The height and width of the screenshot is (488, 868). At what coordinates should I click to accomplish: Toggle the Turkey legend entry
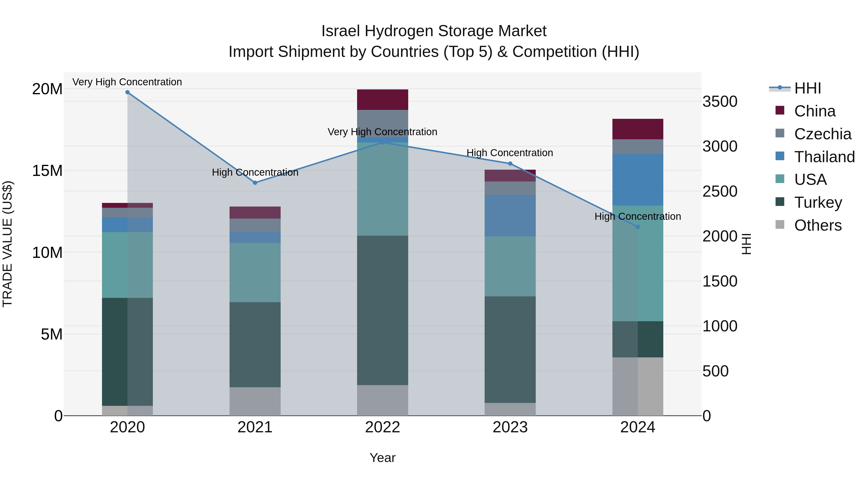click(809, 202)
